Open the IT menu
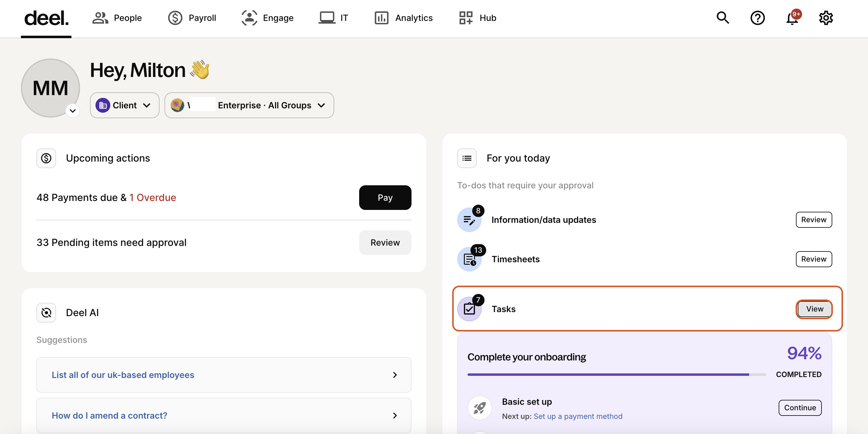The height and width of the screenshot is (434, 868). tap(334, 18)
